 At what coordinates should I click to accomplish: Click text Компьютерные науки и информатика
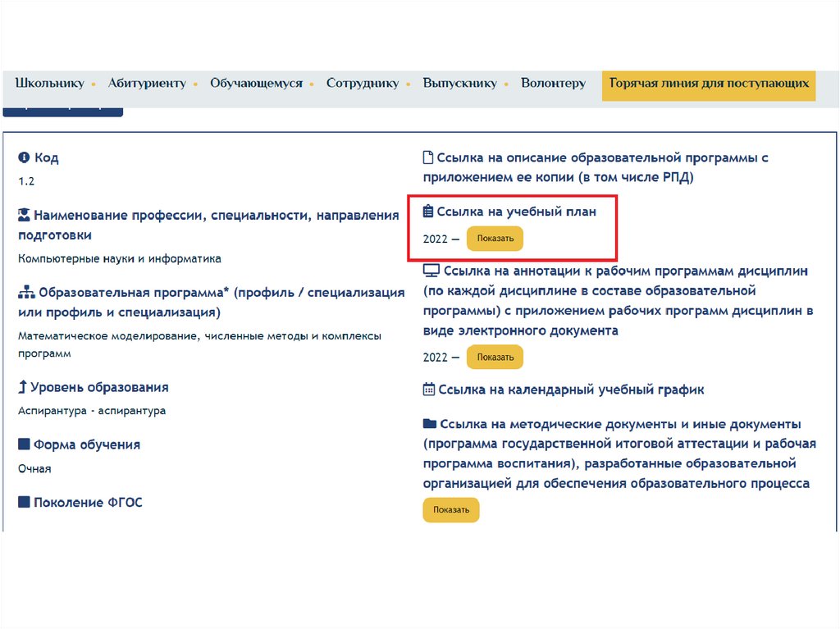(x=120, y=259)
